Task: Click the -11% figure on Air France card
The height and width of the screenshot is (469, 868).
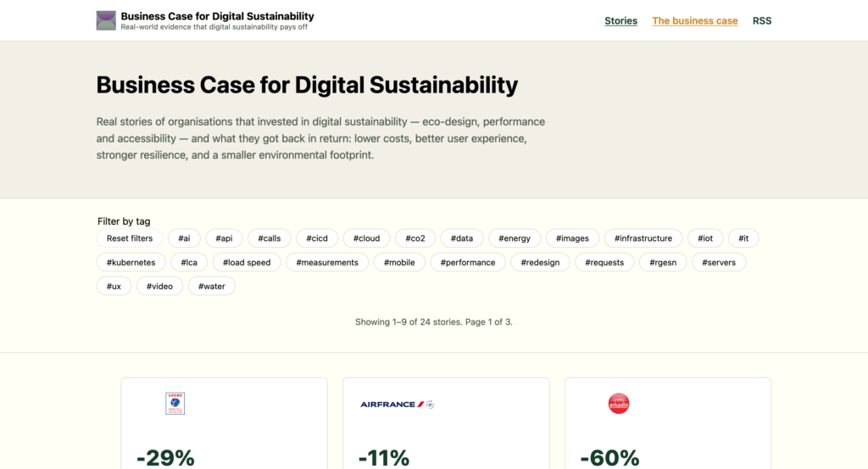Action: coord(384,458)
